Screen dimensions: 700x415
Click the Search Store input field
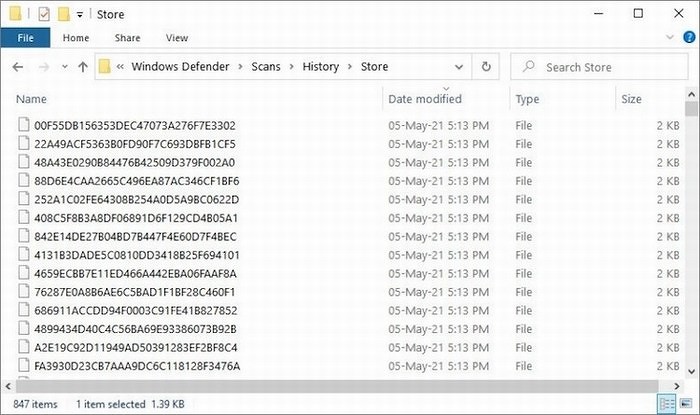[599, 67]
